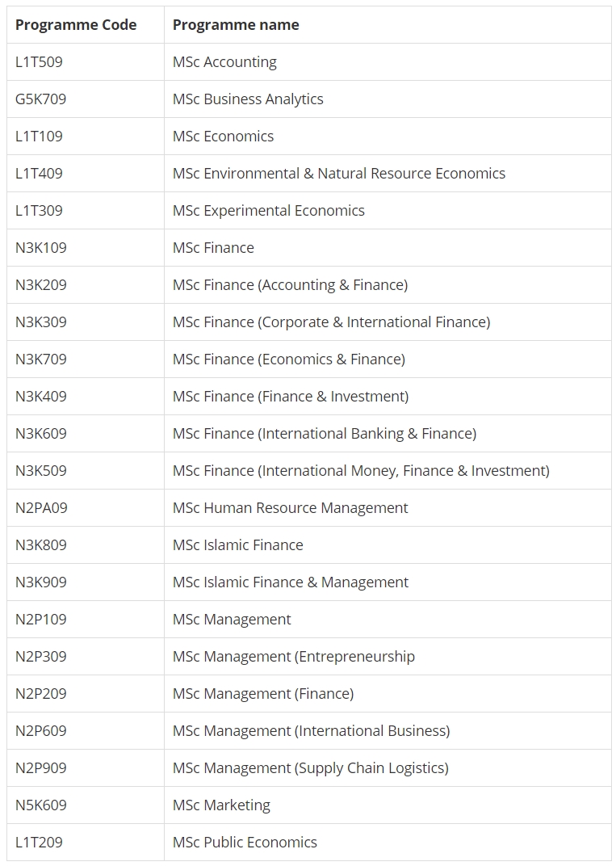The width and height of the screenshot is (616, 866).
Task: Select MSc Human Resource Management row
Action: click(308, 507)
